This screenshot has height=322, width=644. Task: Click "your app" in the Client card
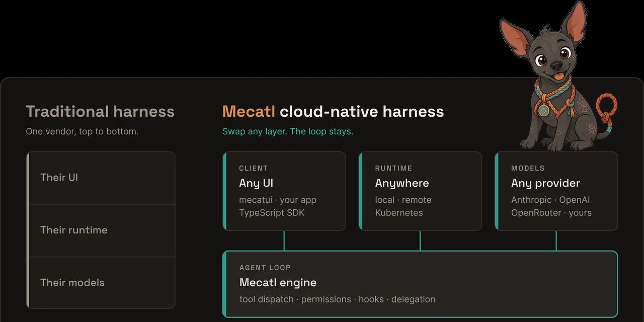[298, 200]
